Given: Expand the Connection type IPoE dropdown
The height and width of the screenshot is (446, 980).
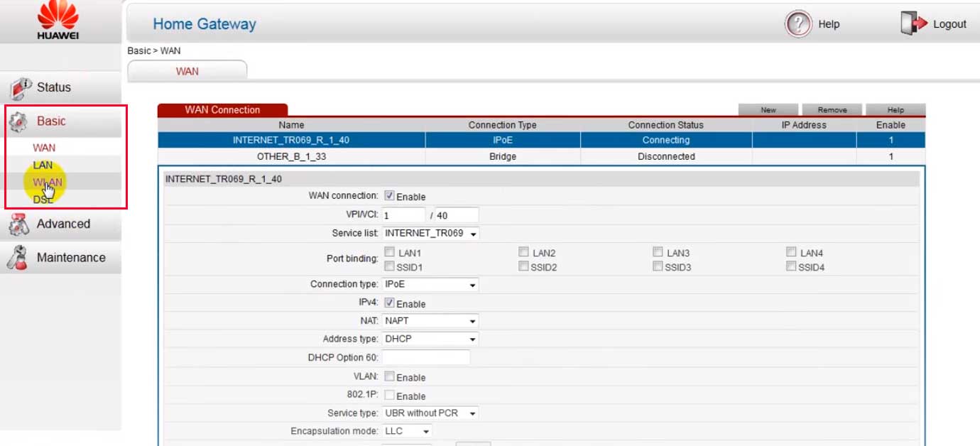Looking at the screenshot, I should pos(430,284).
